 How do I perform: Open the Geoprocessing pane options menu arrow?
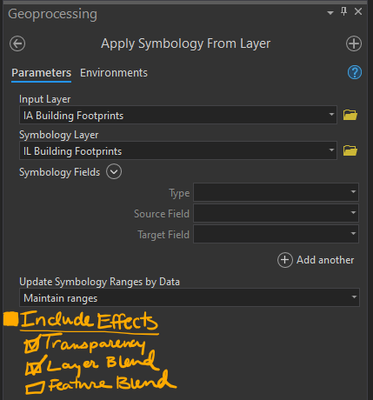pyautogui.click(x=330, y=13)
